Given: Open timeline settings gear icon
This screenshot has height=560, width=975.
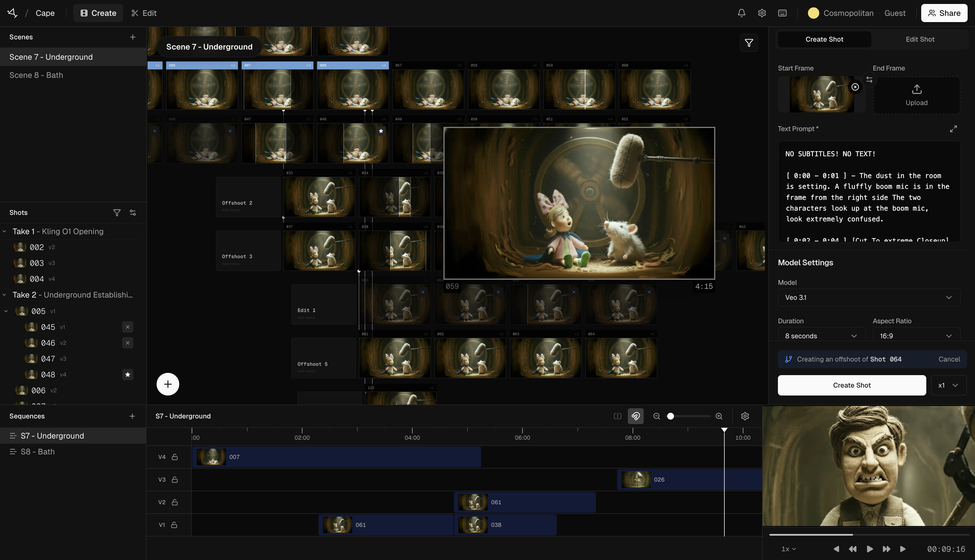Looking at the screenshot, I should pyautogui.click(x=744, y=416).
